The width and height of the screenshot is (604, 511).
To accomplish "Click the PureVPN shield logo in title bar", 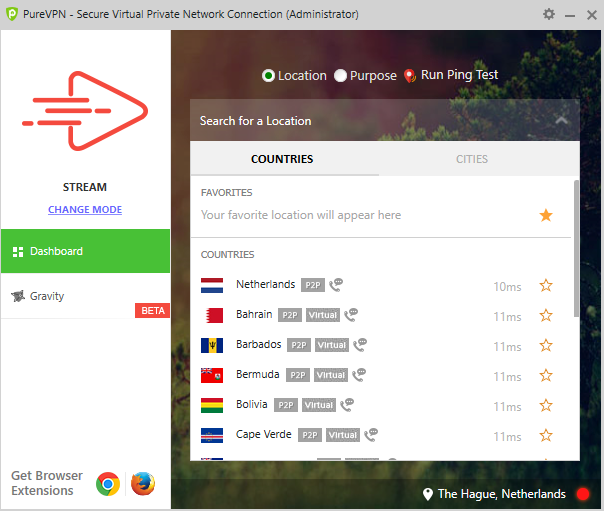I will [12, 15].
